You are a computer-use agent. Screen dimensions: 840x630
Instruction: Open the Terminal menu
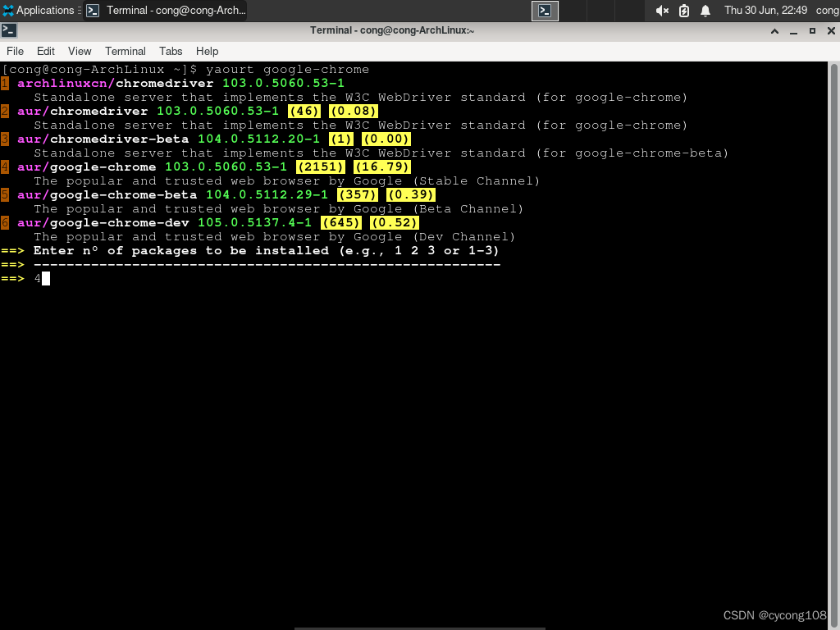point(126,52)
